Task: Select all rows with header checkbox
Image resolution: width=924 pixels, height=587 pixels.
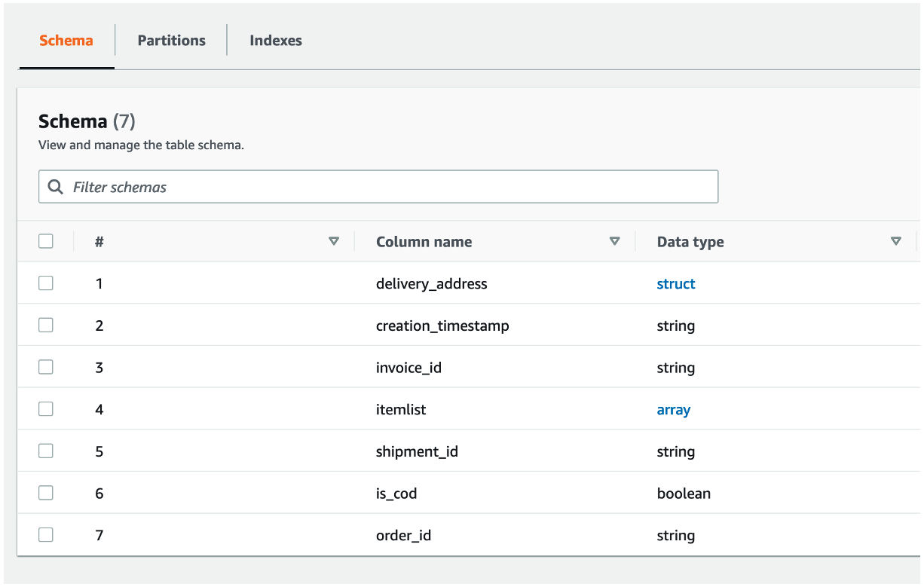Action: [x=46, y=241]
